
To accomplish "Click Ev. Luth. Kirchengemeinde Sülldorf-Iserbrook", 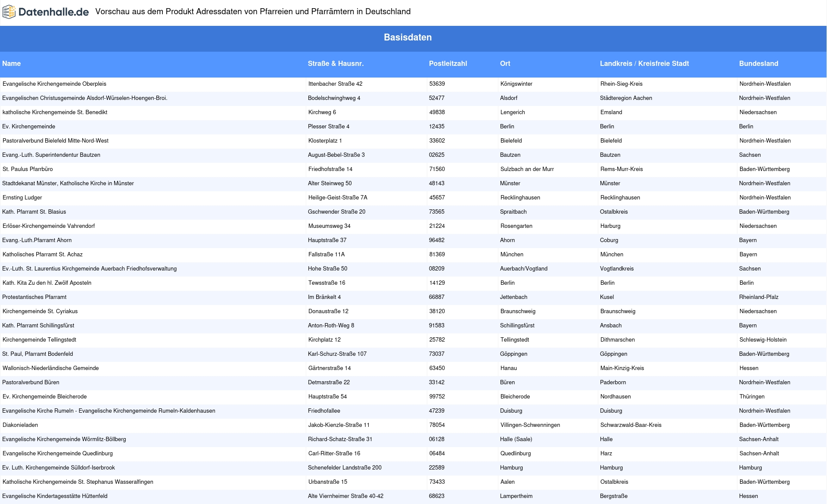I will 59,468.
